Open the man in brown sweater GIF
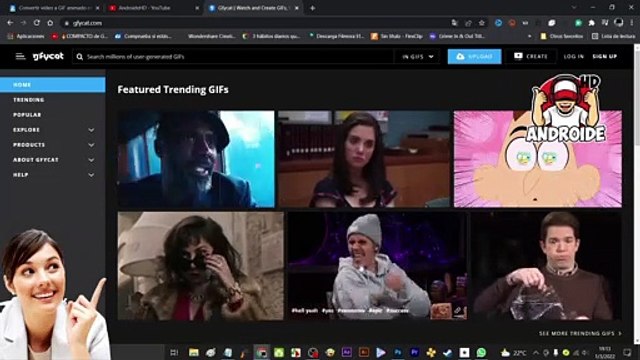The height and width of the screenshot is (360, 640). [x=547, y=266]
